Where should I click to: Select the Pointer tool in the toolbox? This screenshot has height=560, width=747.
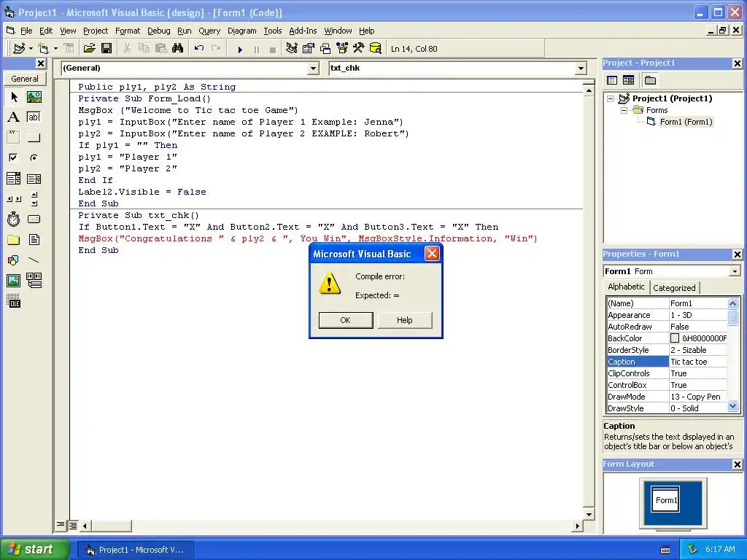[x=14, y=97]
